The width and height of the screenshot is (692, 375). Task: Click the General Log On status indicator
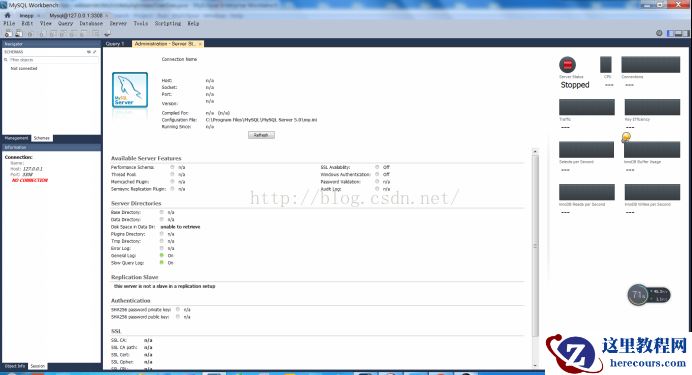(x=162, y=255)
